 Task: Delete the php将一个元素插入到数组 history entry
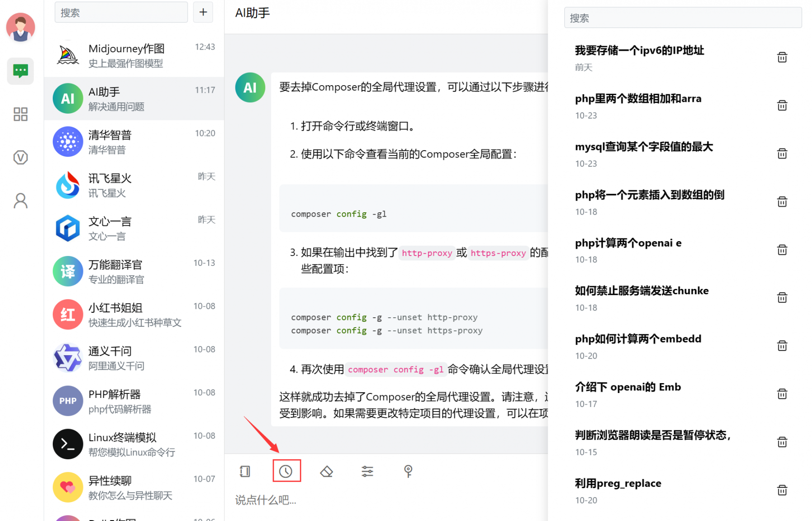tap(782, 201)
